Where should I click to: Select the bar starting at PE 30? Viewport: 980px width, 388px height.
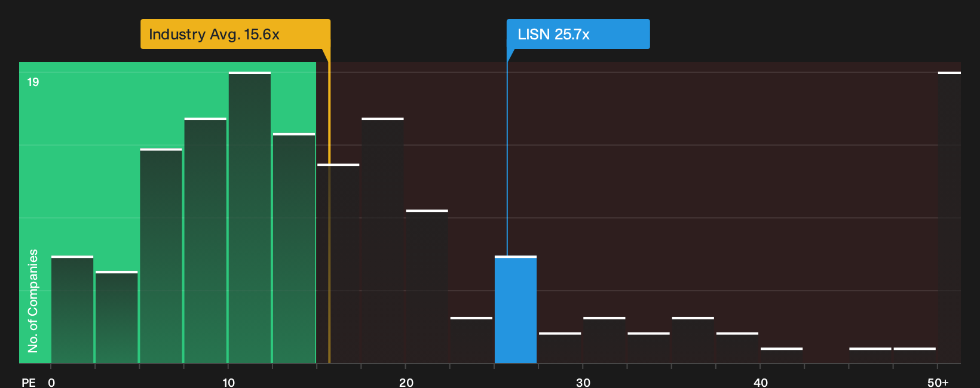coord(604,340)
